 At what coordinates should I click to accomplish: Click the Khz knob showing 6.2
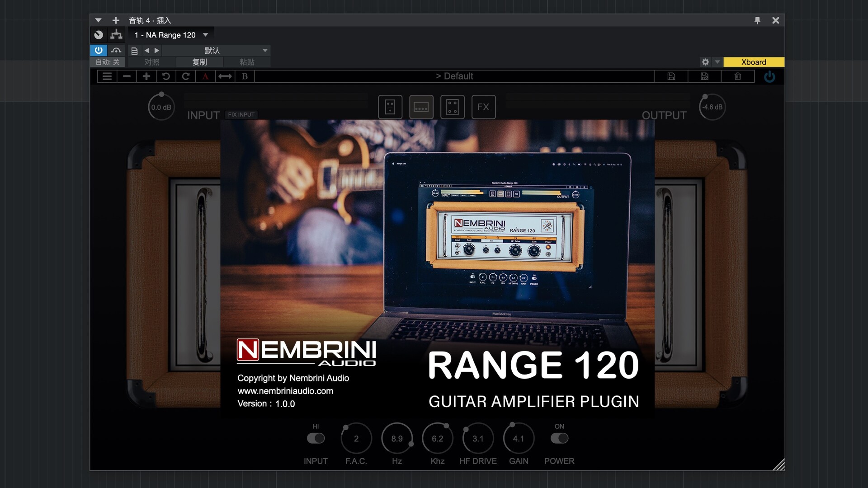438,438
